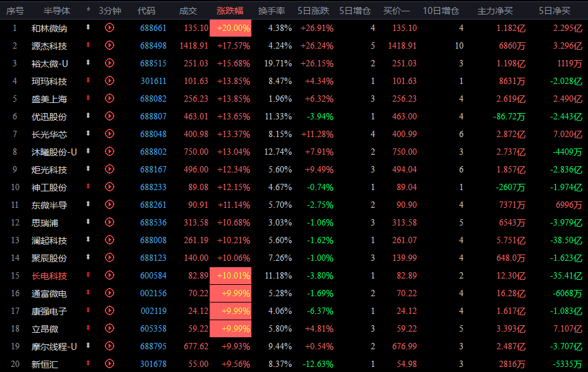The image size is (588, 372).
Task: Click the play icon for 摩尔线程-U
Action: 109,346
